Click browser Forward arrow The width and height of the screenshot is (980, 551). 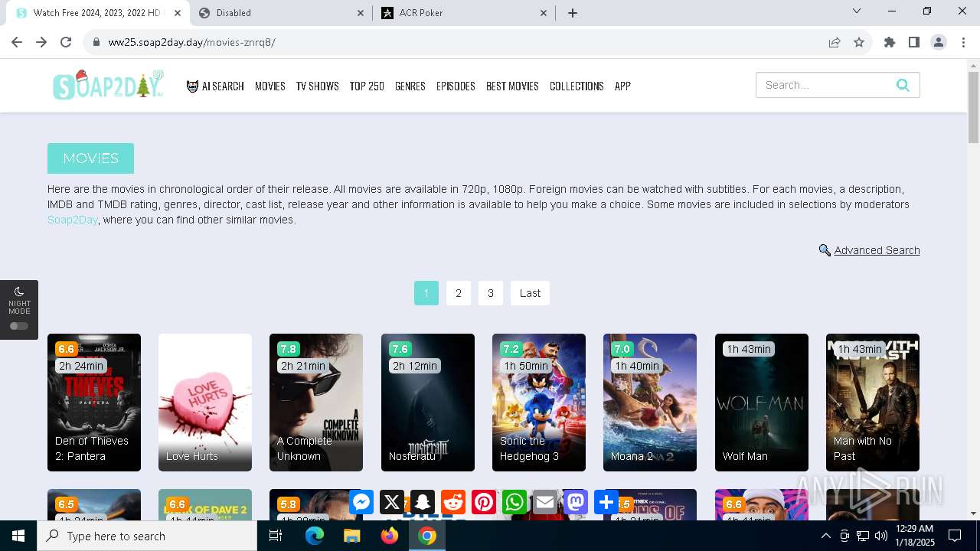[x=41, y=42]
